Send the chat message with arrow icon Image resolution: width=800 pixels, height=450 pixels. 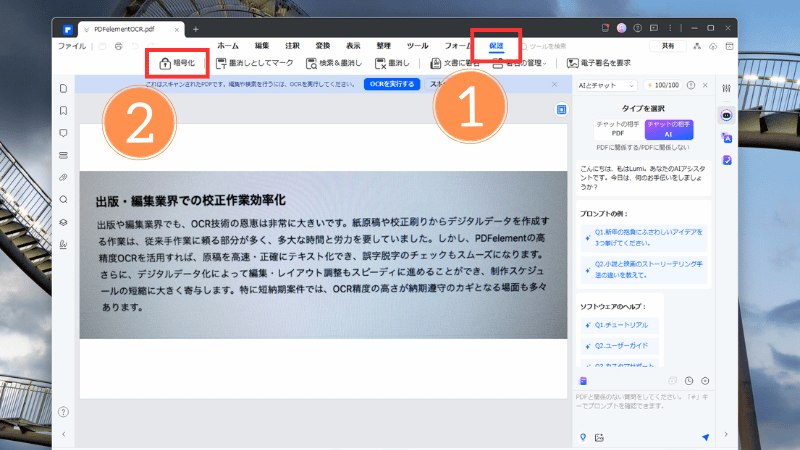coord(706,437)
